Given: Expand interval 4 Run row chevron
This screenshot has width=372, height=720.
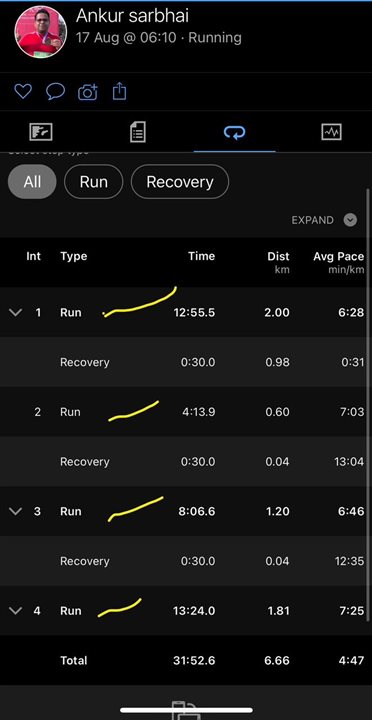Looking at the screenshot, I should [16, 611].
